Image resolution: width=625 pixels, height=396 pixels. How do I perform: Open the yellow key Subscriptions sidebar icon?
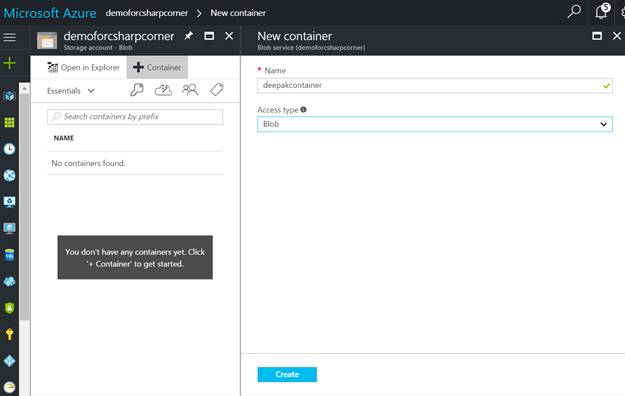click(x=9, y=334)
